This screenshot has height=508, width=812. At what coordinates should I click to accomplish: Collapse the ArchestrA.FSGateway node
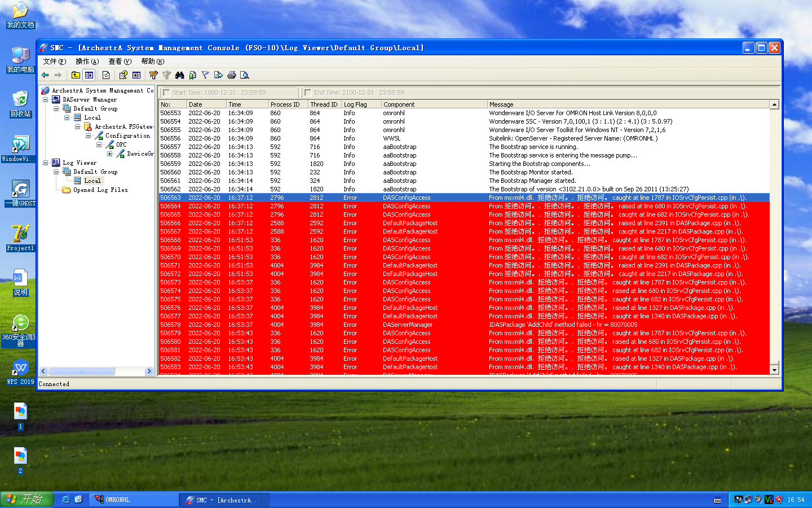pos(78,126)
